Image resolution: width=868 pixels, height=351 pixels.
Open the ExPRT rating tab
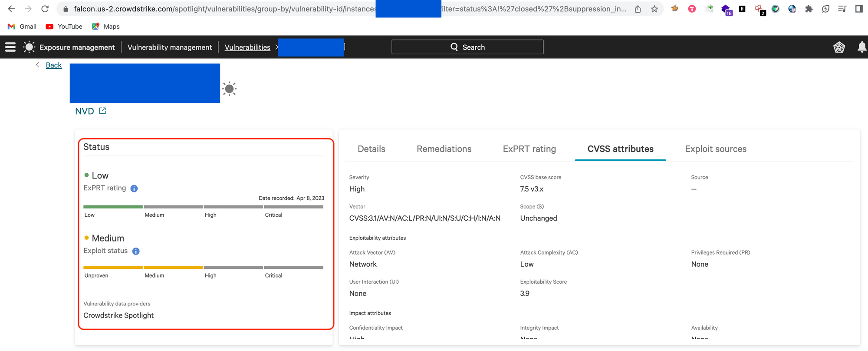coord(529,149)
